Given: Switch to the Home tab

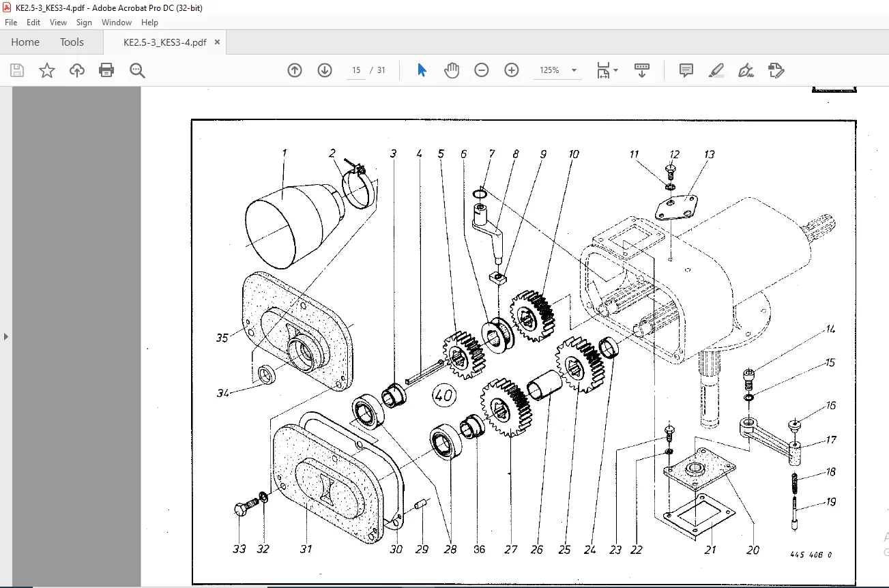Looking at the screenshot, I should tap(25, 42).
